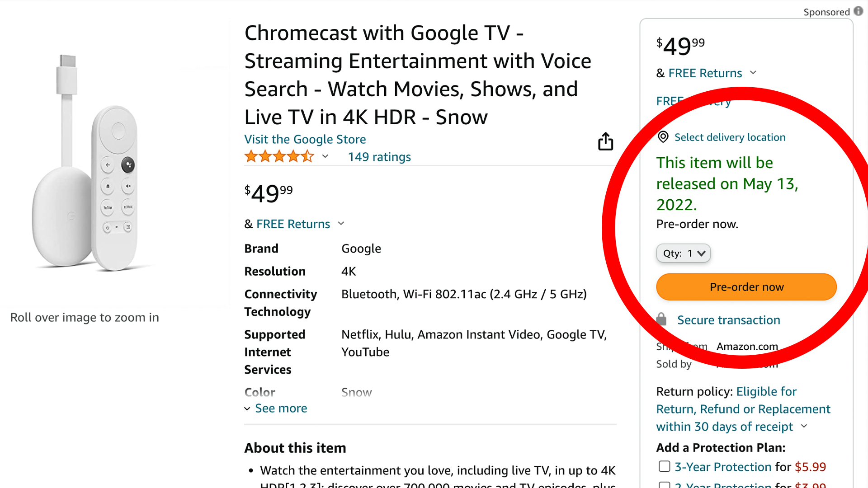This screenshot has width=868, height=488.
Task: Expand FREE Returns details in the buy box
Action: [x=753, y=73]
